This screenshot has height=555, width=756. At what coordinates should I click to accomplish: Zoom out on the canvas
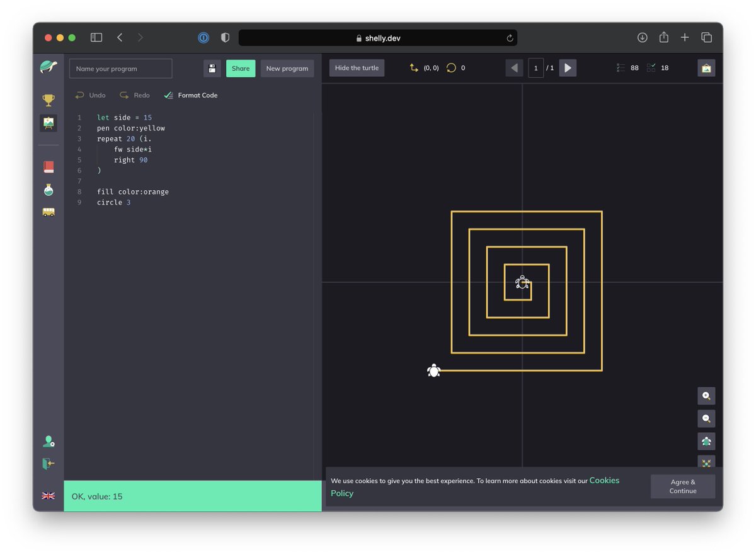706,419
